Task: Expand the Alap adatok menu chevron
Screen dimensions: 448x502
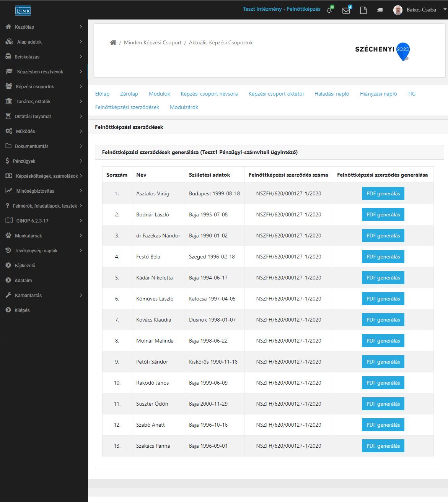Action: coord(81,42)
